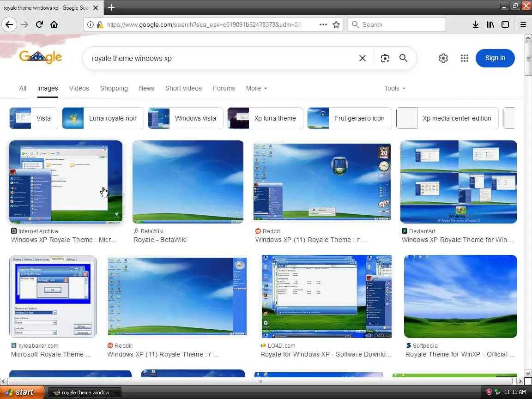This screenshot has height=399, width=532.
Task: Open the kyleabaker.com appearance dialog thumbnail
Action: click(53, 296)
